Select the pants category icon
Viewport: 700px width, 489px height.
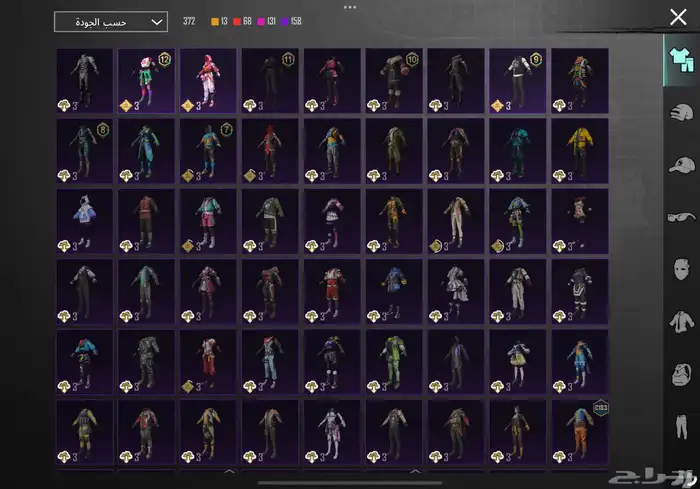coord(681,426)
